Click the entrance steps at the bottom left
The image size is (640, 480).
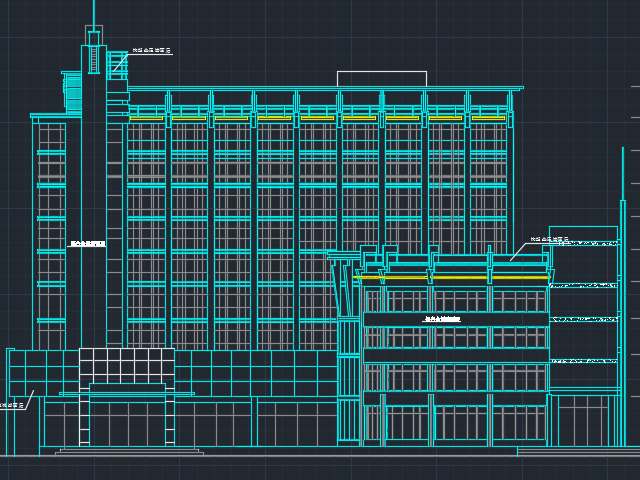pos(130,452)
